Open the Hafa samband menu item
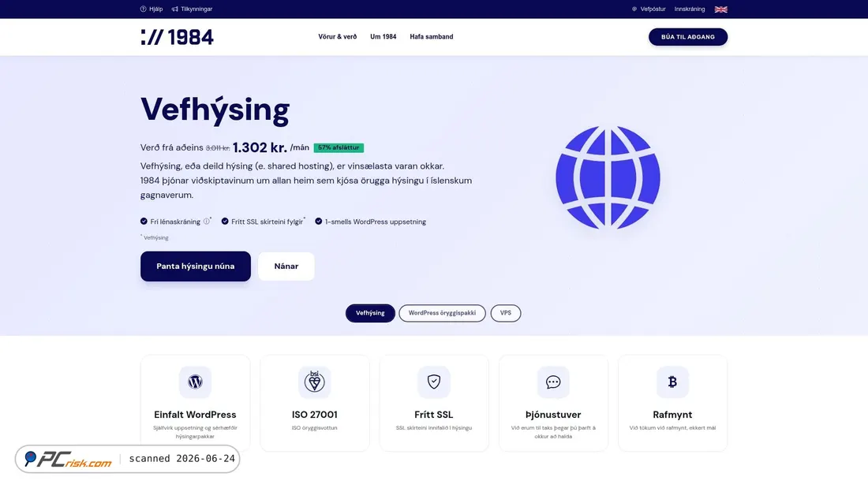868x488 pixels. pos(431,36)
